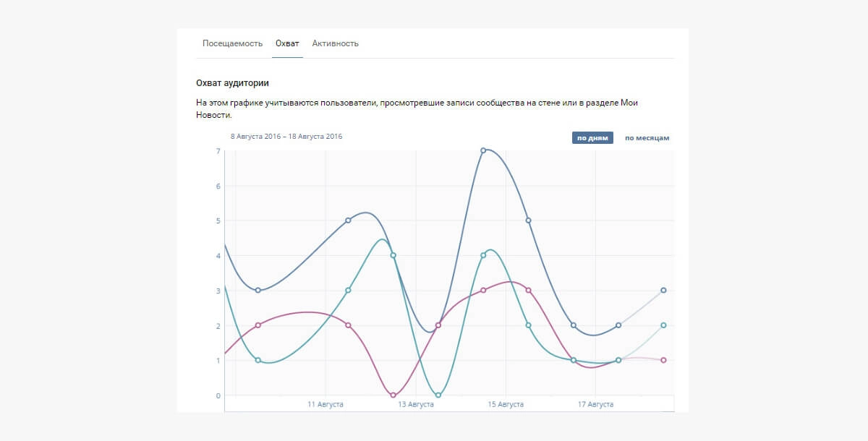
Task: Switch to the Активность tab
Action: (x=336, y=43)
